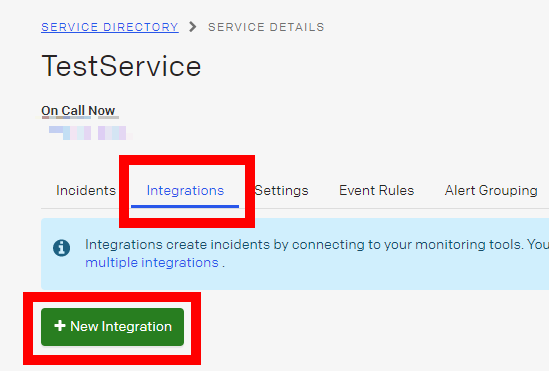This screenshot has height=371, width=549.
Task: Click the Service Details breadcrumb text
Action: (x=266, y=27)
